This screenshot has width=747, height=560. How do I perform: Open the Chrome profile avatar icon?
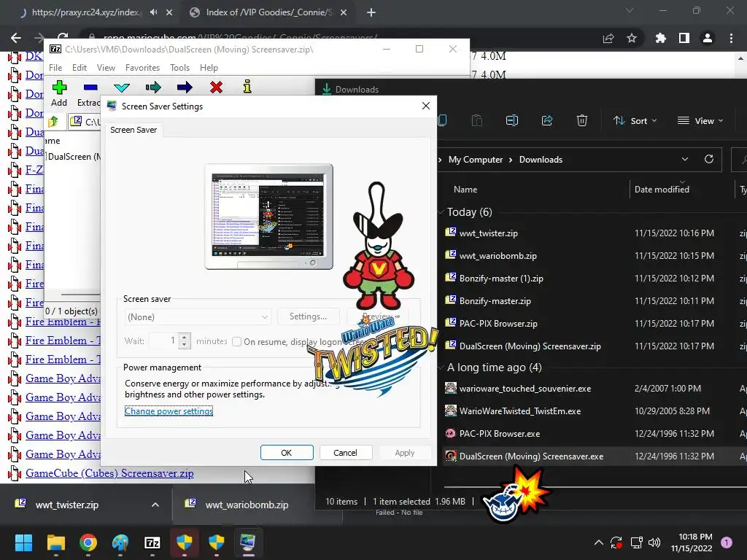tap(708, 38)
